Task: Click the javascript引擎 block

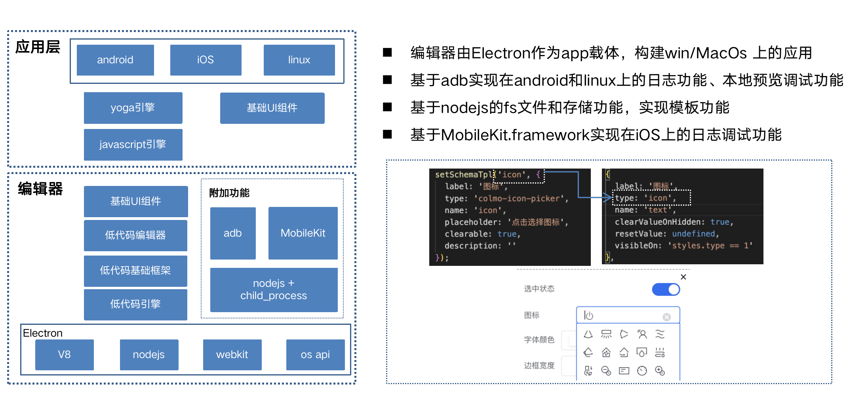Action: point(133,144)
